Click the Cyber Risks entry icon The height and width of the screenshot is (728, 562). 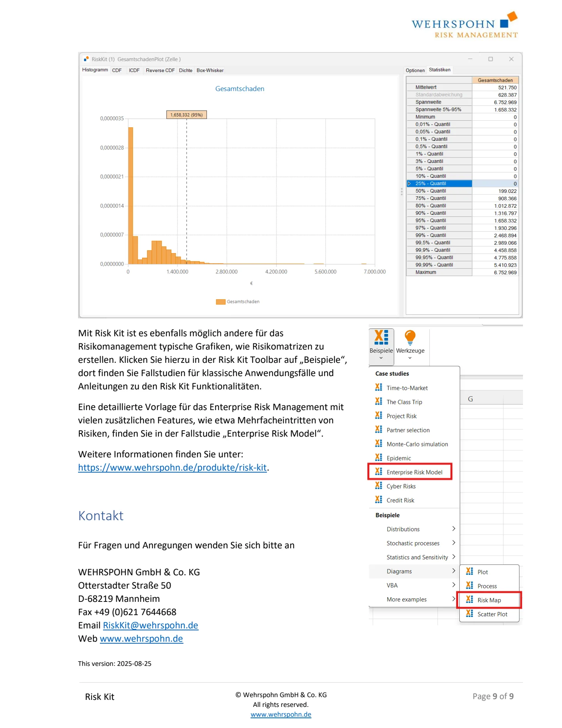(x=379, y=486)
